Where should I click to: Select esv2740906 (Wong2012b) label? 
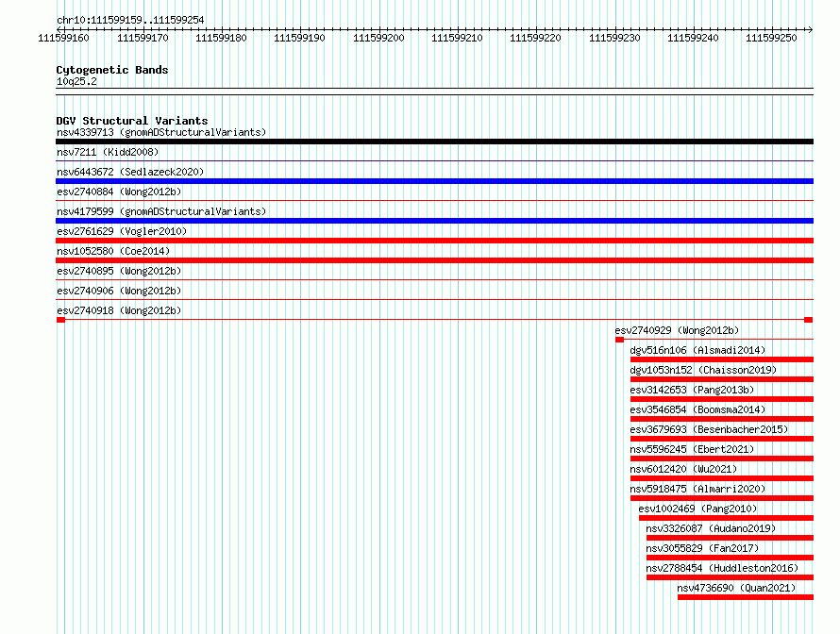pos(119,291)
